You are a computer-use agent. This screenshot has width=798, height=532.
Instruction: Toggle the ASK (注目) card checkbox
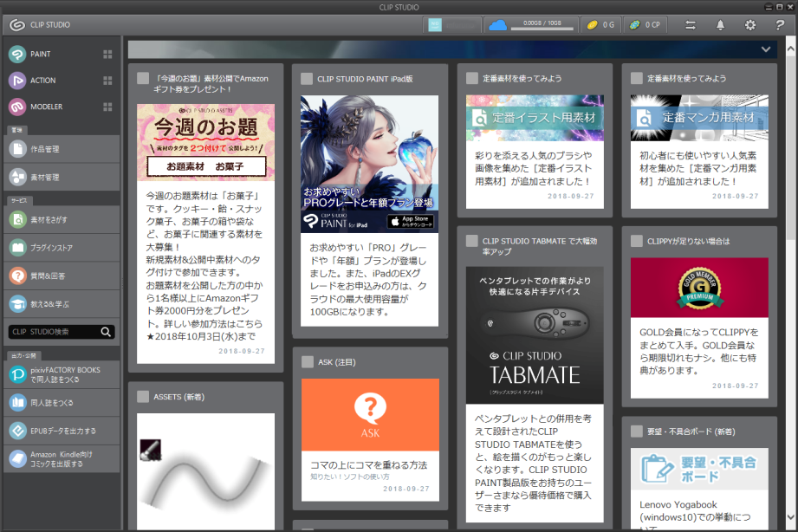click(308, 362)
